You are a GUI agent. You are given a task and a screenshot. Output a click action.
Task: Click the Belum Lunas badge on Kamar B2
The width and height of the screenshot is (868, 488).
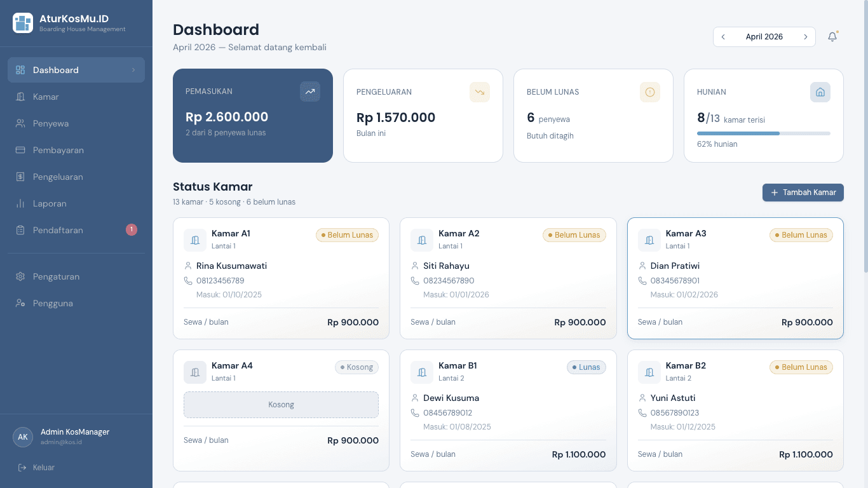pos(801,367)
